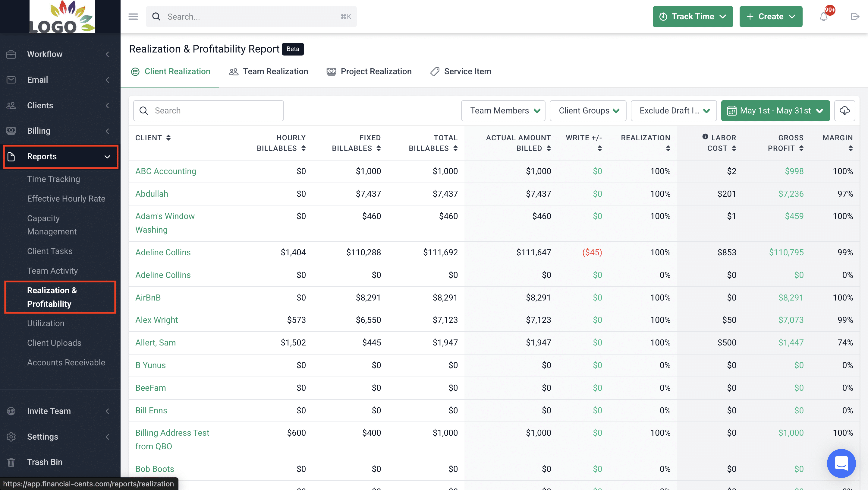Screen dimensions: 868x490
Task: Click the Labor Cost info icon
Action: click(705, 136)
